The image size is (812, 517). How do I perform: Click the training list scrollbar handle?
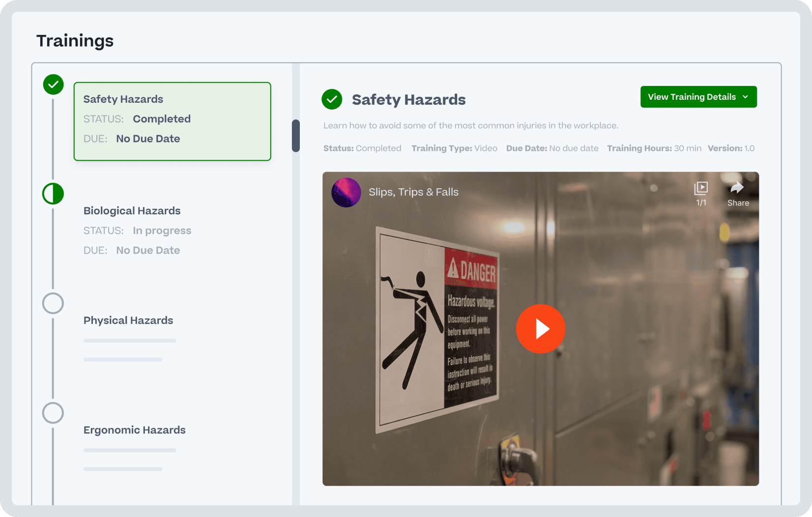point(296,136)
